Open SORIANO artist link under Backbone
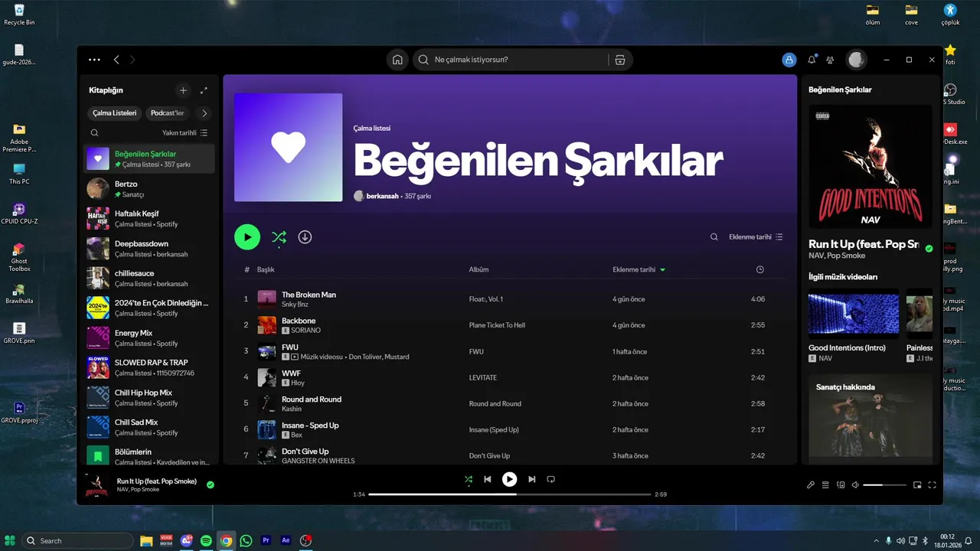This screenshot has width=980, height=551. [305, 330]
